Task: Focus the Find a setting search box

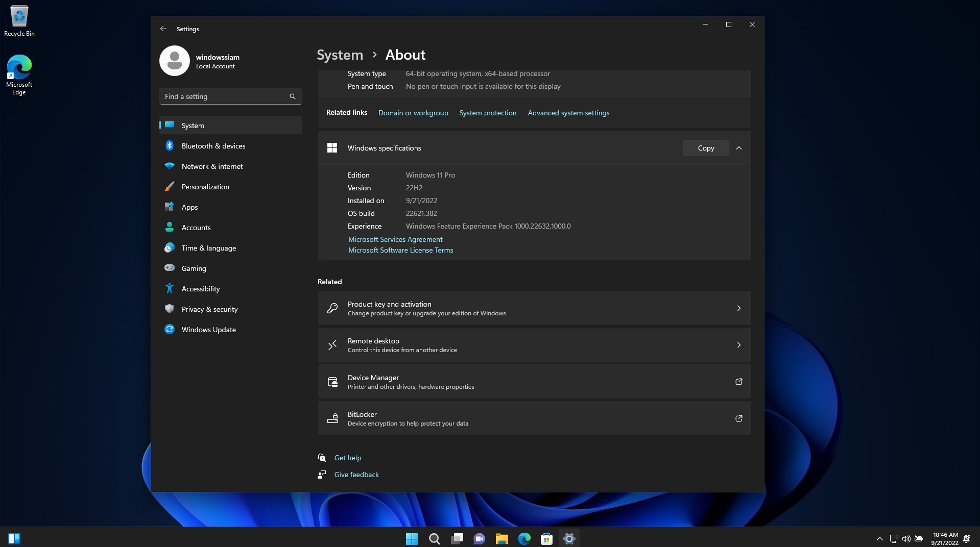Action: [x=231, y=96]
